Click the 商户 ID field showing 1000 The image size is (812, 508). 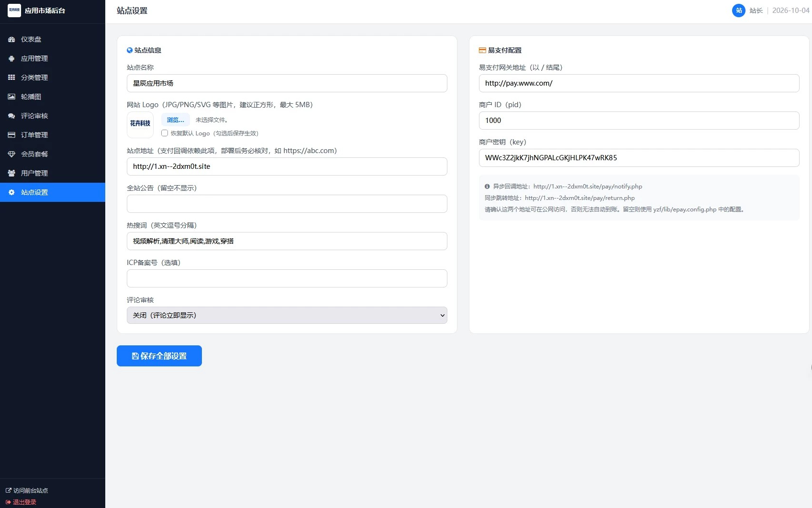tap(639, 121)
